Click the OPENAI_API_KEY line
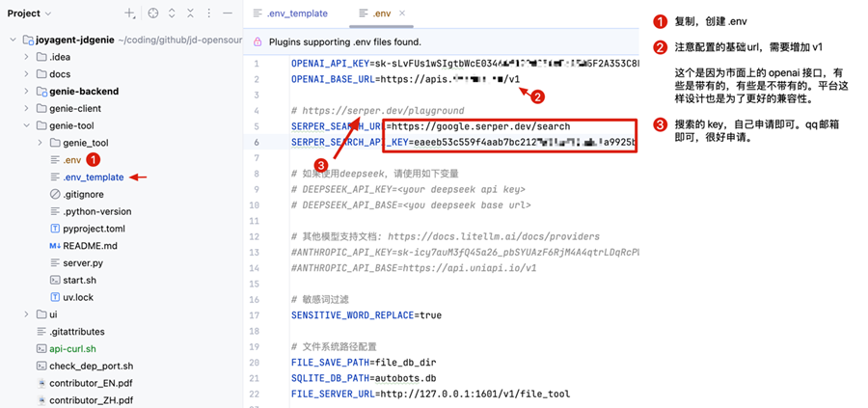Viewport: 868px width, 408px height. pos(465,64)
